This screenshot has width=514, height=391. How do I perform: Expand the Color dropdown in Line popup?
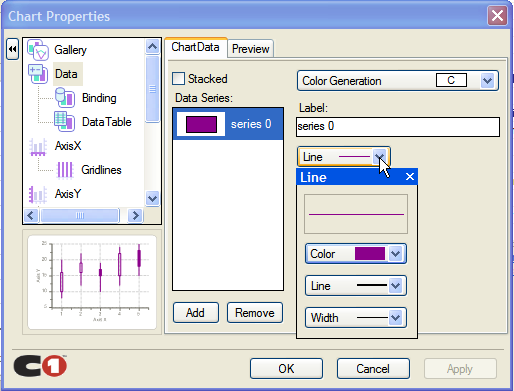[396, 254]
